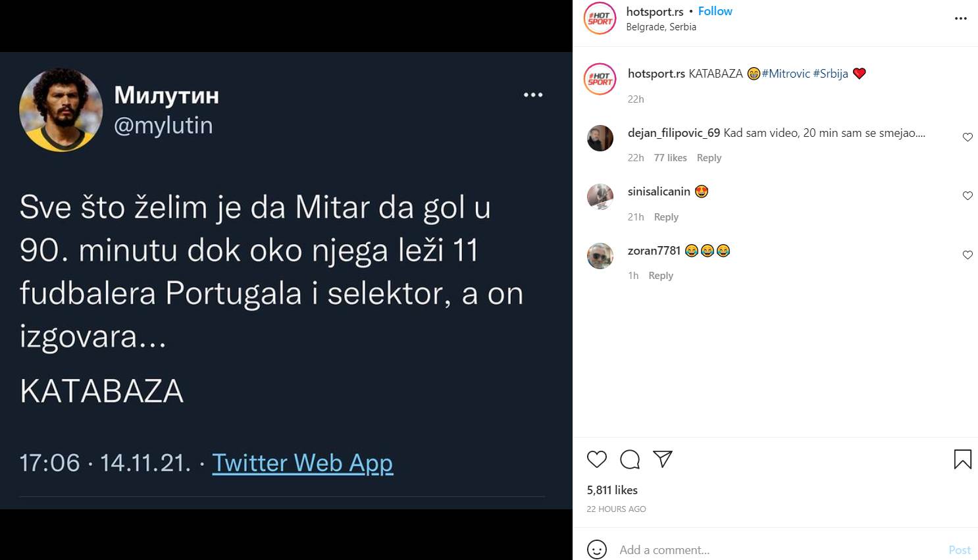This screenshot has width=978, height=560.
Task: Open post options three-dot menu
Action: tap(961, 18)
